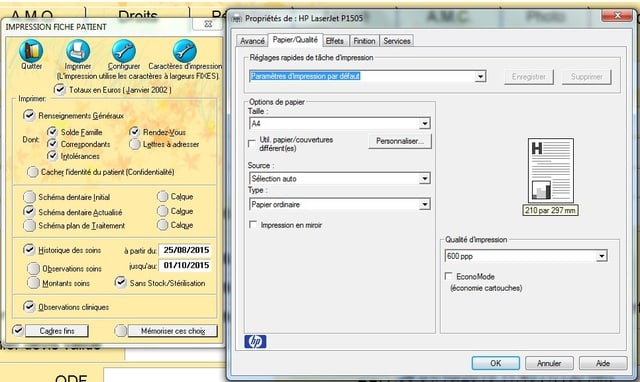
Task: Toggle Totaux en Euros checkbox
Action: tap(60, 89)
